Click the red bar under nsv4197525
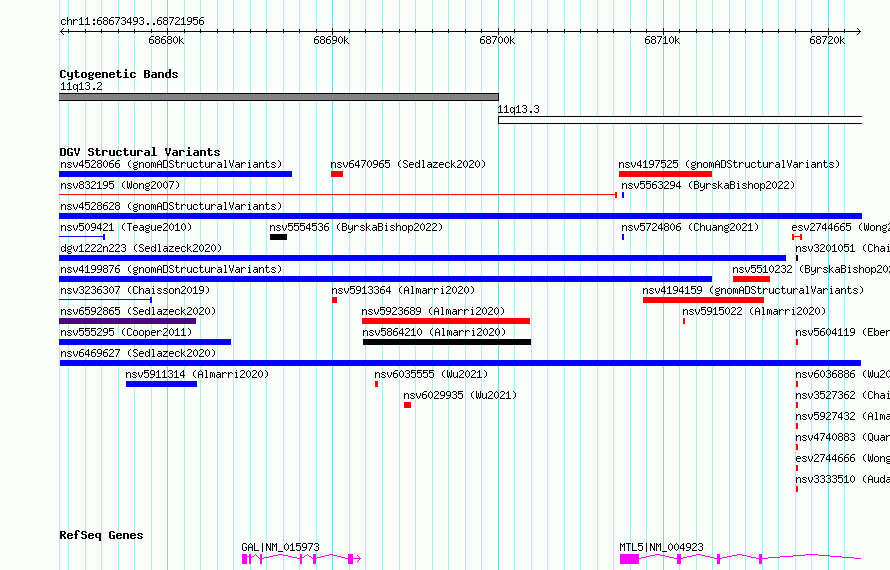890x570 pixels. pyautogui.click(x=665, y=174)
